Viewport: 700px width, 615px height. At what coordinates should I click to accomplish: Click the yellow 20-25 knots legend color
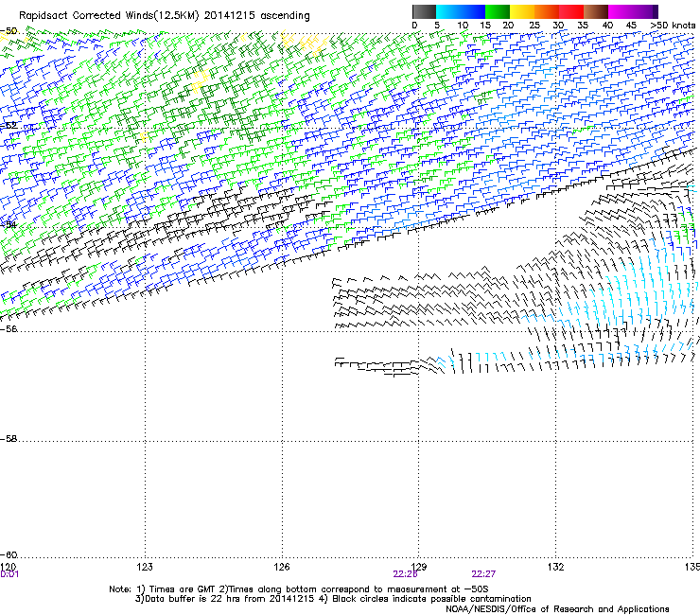pyautogui.click(x=522, y=11)
